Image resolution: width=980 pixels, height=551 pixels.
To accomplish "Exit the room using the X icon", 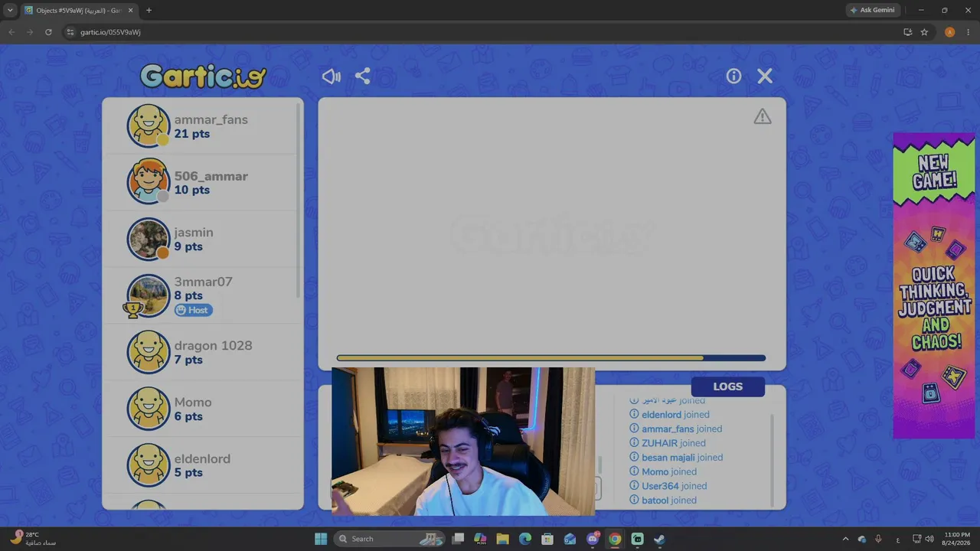I will pyautogui.click(x=765, y=77).
